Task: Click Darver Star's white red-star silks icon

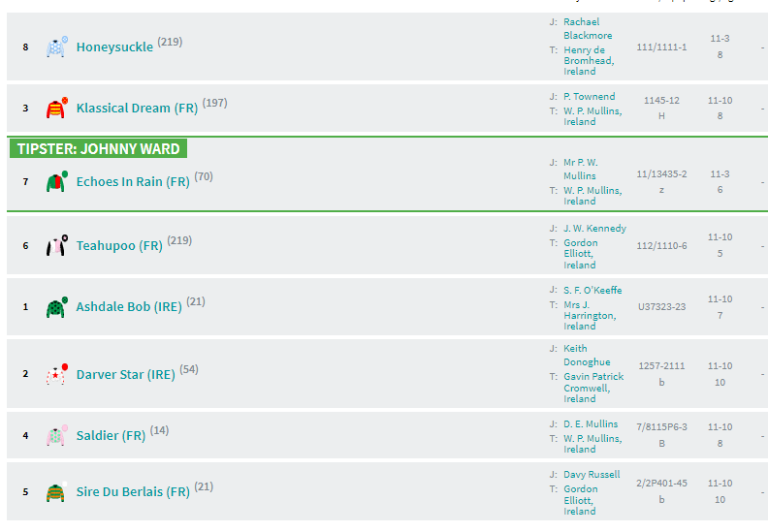Action: [57, 374]
